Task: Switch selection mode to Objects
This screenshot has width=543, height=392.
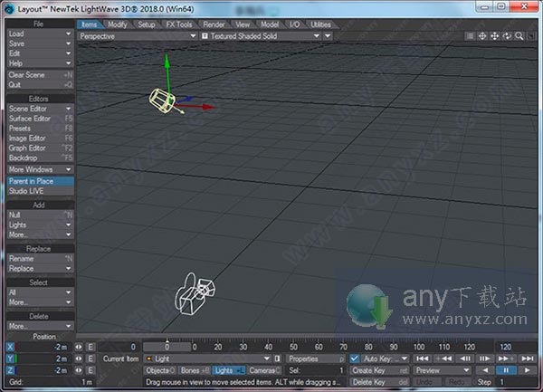Action: click(x=160, y=370)
